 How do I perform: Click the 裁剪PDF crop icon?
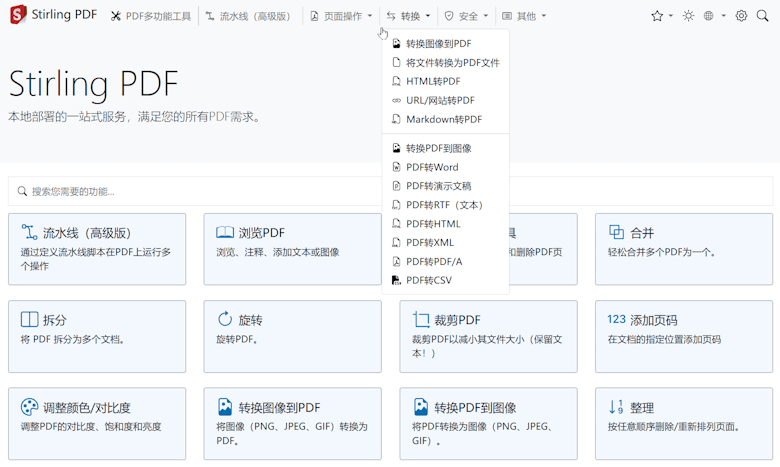[421, 319]
